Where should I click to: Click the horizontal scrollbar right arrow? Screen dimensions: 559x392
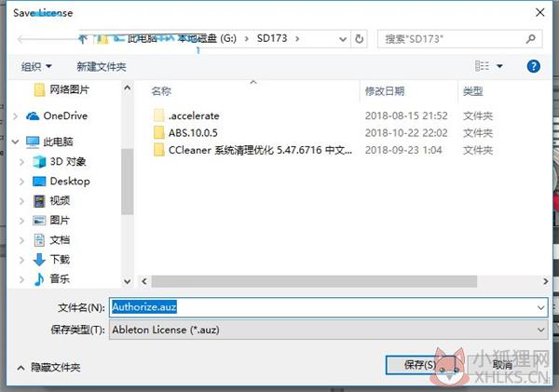(545, 281)
